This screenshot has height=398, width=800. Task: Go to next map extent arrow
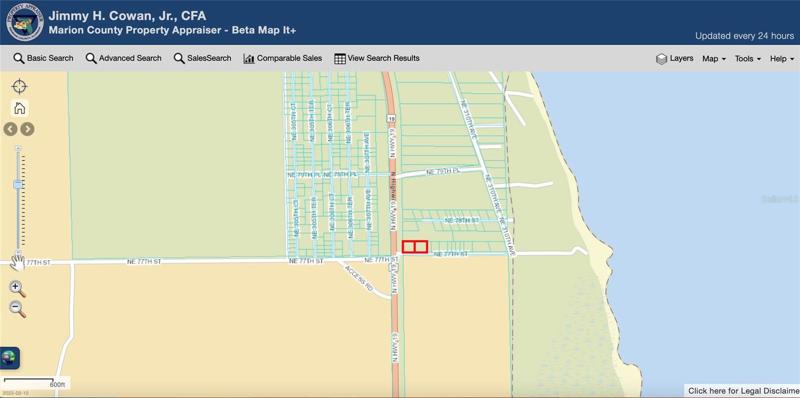pyautogui.click(x=28, y=129)
